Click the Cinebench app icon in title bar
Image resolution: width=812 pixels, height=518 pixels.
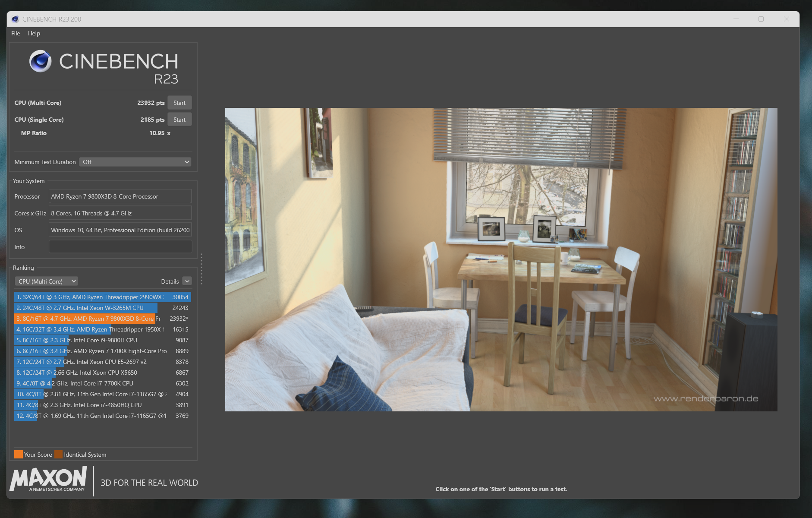(15, 19)
